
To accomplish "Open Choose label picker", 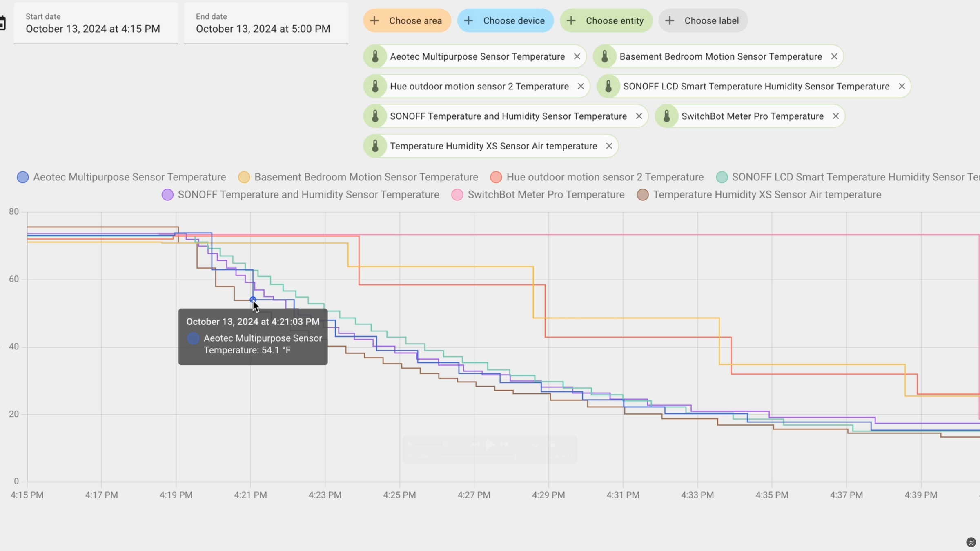I will click(x=703, y=20).
